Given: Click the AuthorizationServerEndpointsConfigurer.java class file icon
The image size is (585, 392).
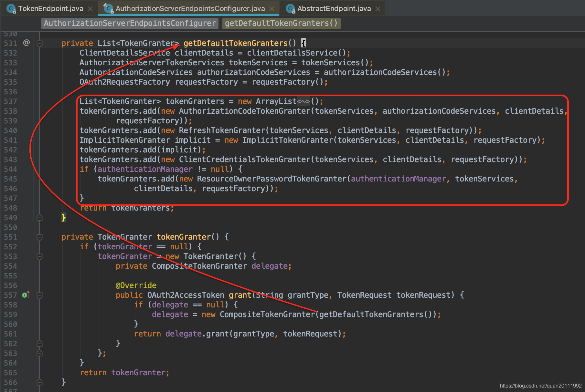Looking at the screenshot, I should pyautogui.click(x=108, y=9).
